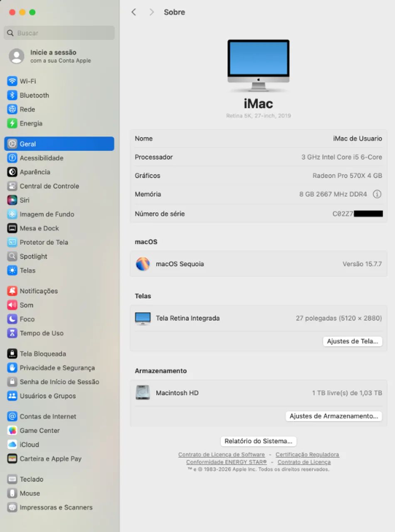
Task: Go back with the left chevron
Action: (134, 12)
